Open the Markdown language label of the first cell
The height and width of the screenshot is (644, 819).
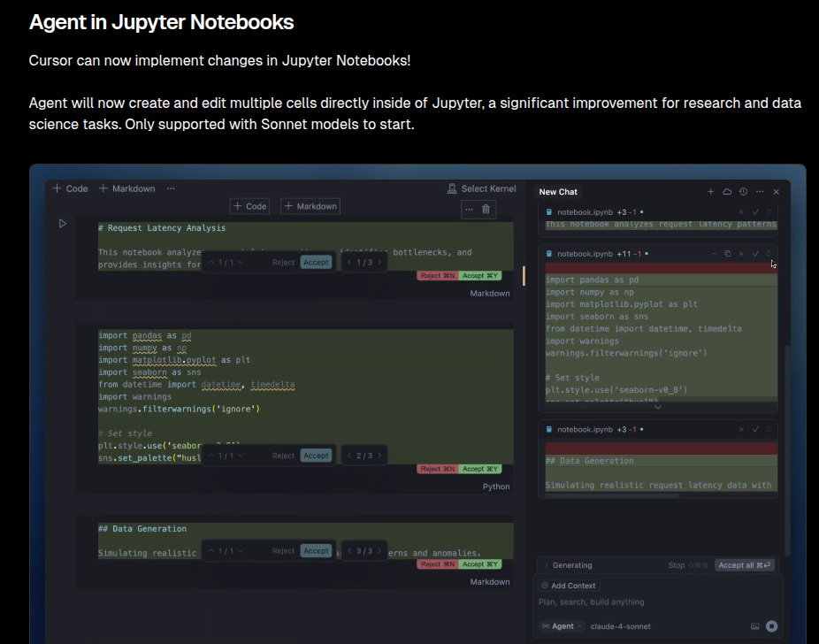click(489, 294)
